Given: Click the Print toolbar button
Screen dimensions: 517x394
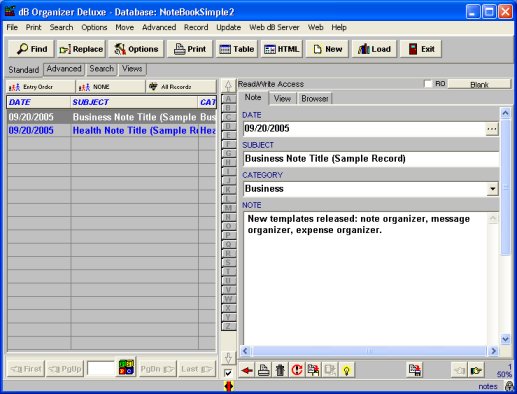Looking at the screenshot, I should click(x=190, y=49).
